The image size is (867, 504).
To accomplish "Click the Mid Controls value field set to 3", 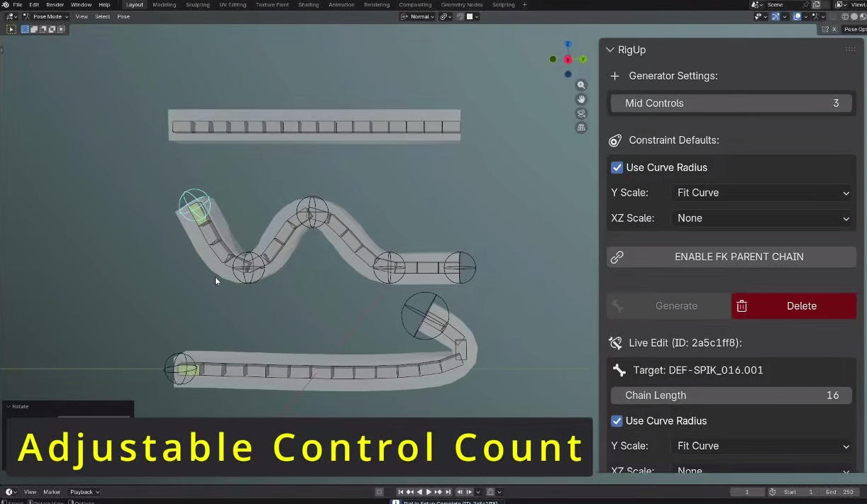I will click(x=731, y=103).
